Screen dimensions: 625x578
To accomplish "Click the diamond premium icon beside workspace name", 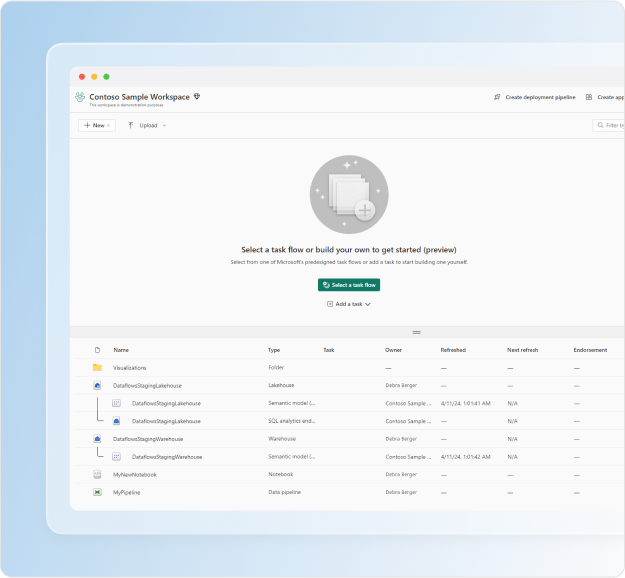I will [x=197, y=96].
